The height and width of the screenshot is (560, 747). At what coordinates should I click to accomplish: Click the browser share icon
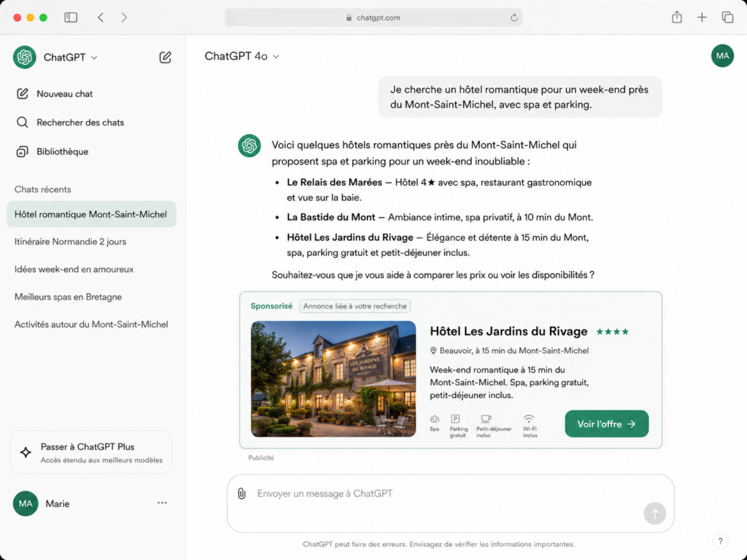point(676,17)
